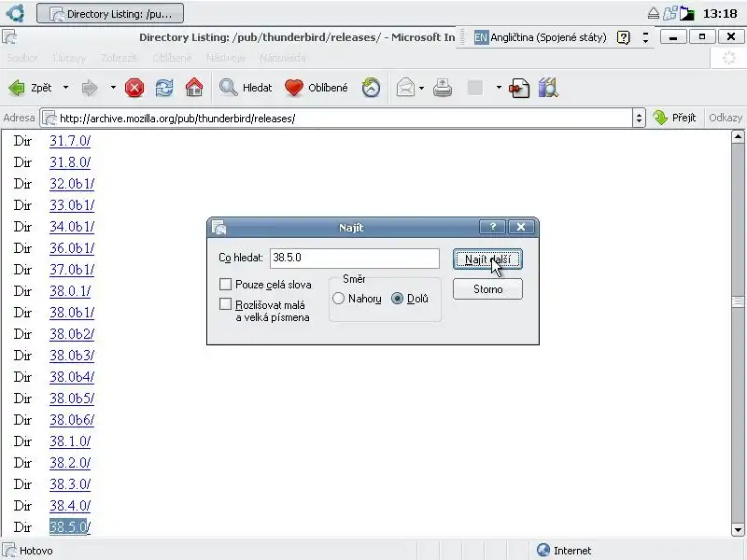The height and width of the screenshot is (560, 747).
Task: Click the Storno button
Action: [487, 289]
